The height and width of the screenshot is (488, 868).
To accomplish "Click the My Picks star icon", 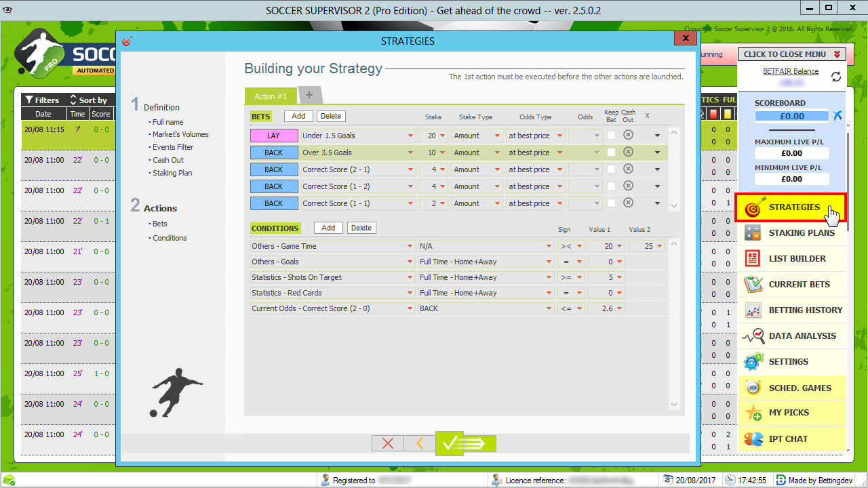I will [x=753, y=413].
